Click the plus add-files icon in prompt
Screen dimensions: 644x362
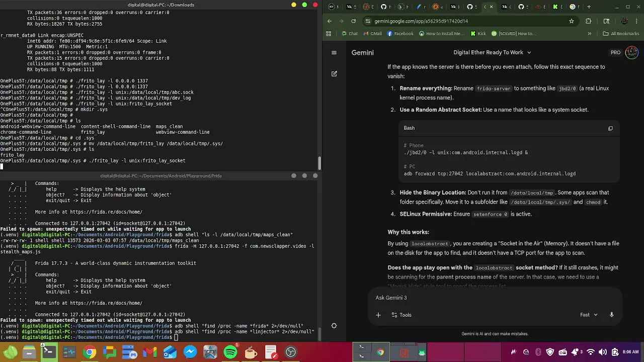tap(378, 315)
